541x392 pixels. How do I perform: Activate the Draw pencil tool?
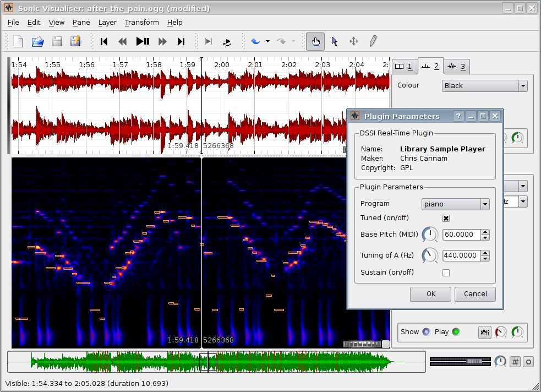coord(373,41)
